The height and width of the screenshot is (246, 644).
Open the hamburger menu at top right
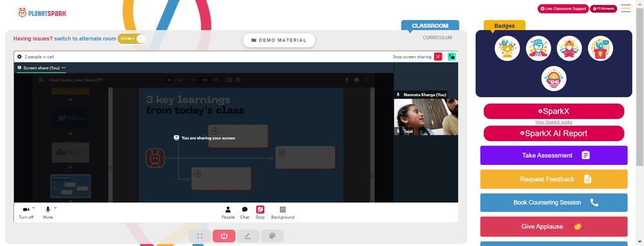(x=625, y=8)
